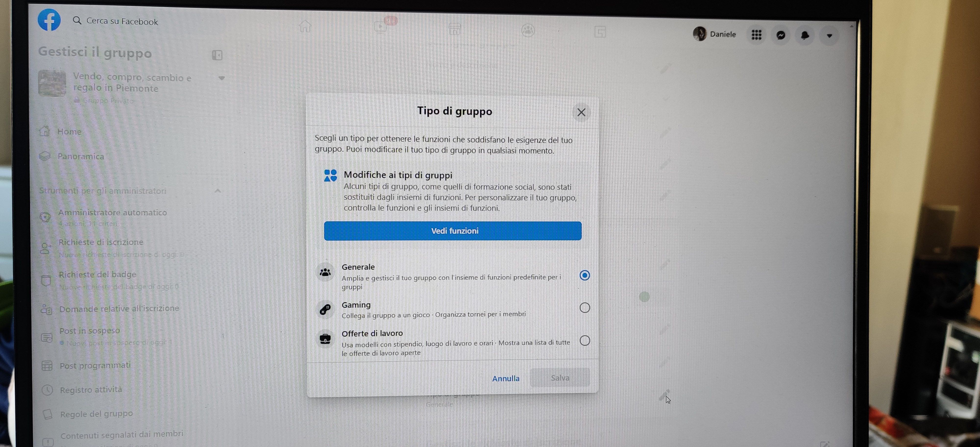Open Regole del gruppo
The image size is (980, 447).
click(96, 414)
